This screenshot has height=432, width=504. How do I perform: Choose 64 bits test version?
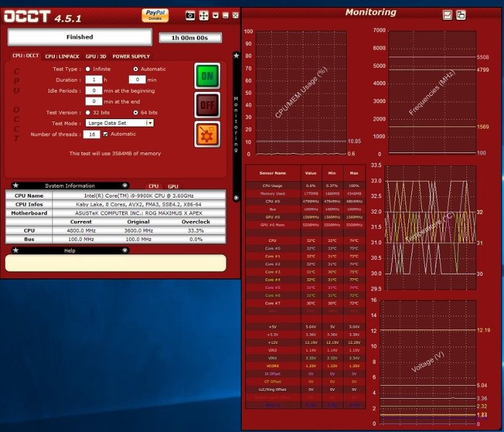coord(136,112)
